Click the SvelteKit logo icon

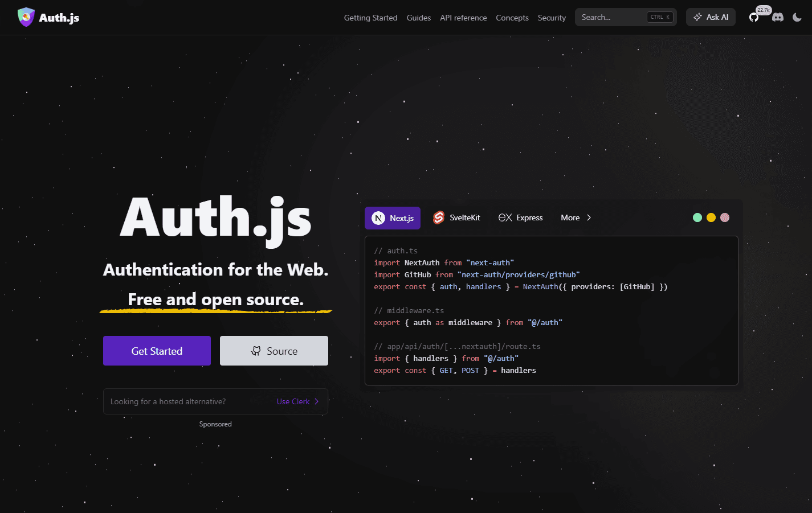(438, 218)
